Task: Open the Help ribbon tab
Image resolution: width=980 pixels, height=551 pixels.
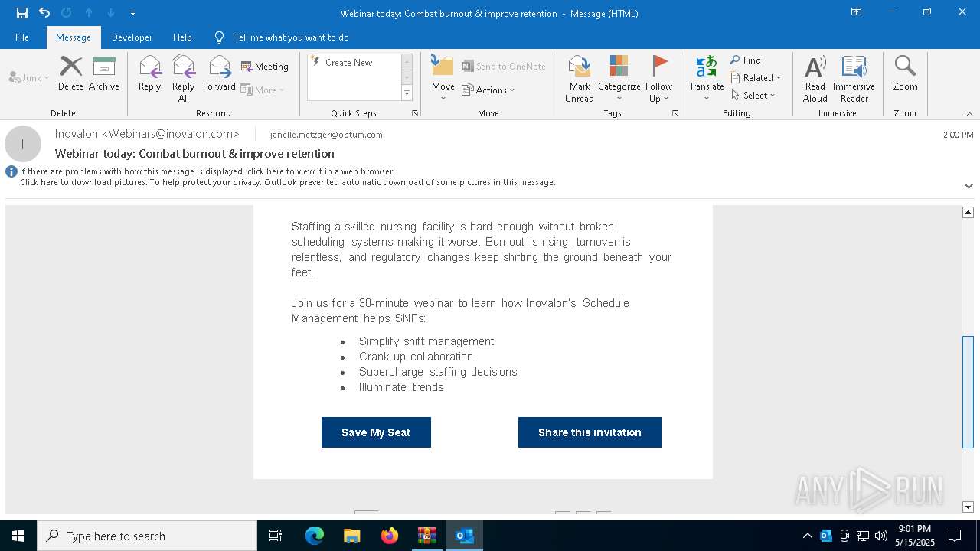Action: tap(182, 37)
